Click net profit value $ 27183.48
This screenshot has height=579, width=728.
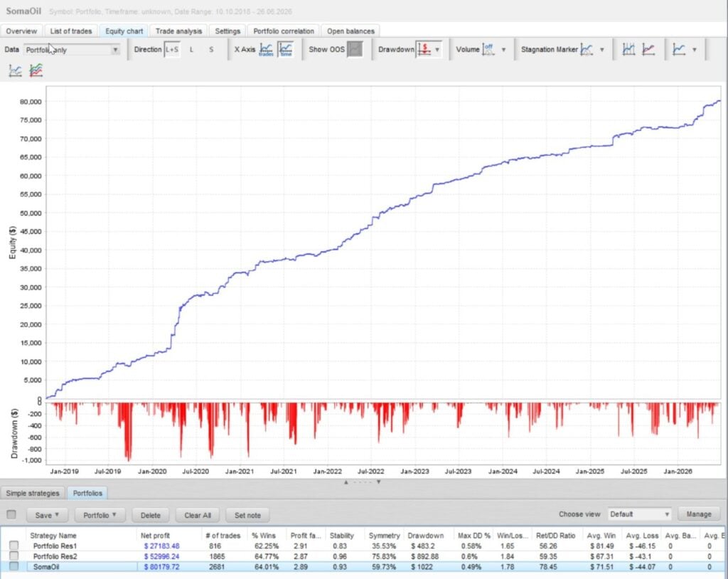pos(161,546)
